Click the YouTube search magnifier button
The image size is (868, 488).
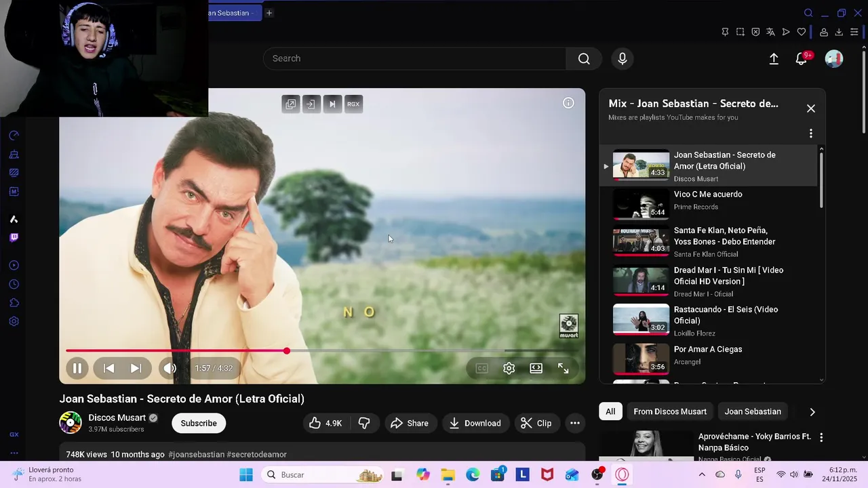coord(584,58)
